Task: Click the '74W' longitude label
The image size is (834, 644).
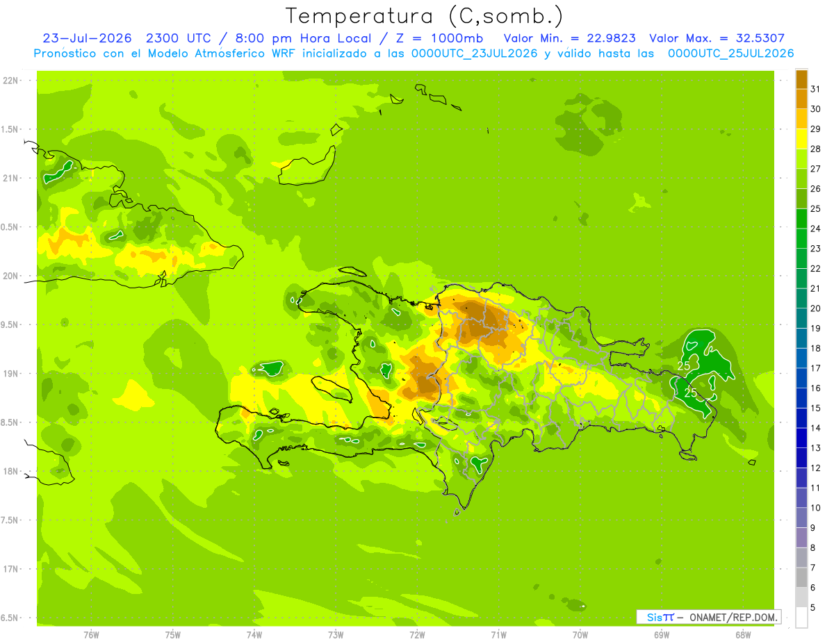Action: (x=254, y=634)
